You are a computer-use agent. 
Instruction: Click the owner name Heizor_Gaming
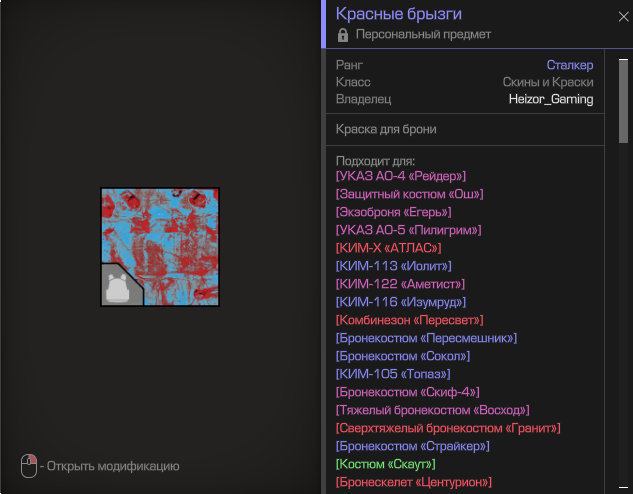(x=551, y=99)
